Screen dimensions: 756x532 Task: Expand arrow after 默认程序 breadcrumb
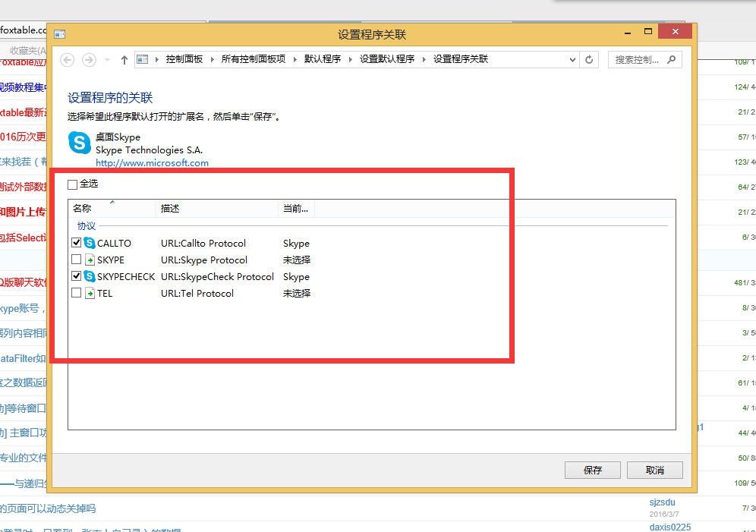[350, 60]
